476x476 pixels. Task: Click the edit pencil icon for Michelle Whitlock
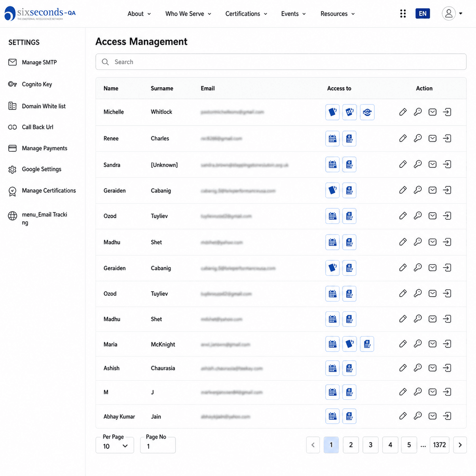point(403,112)
